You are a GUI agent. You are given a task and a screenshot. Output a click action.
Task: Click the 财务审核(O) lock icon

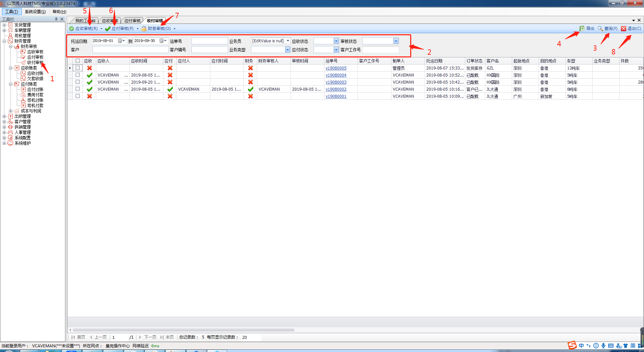(144, 29)
